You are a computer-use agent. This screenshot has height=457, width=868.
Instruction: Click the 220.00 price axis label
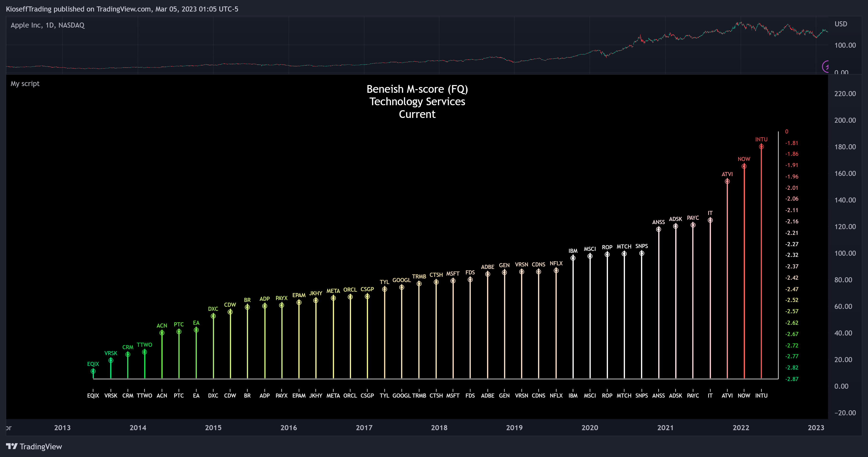click(x=845, y=94)
